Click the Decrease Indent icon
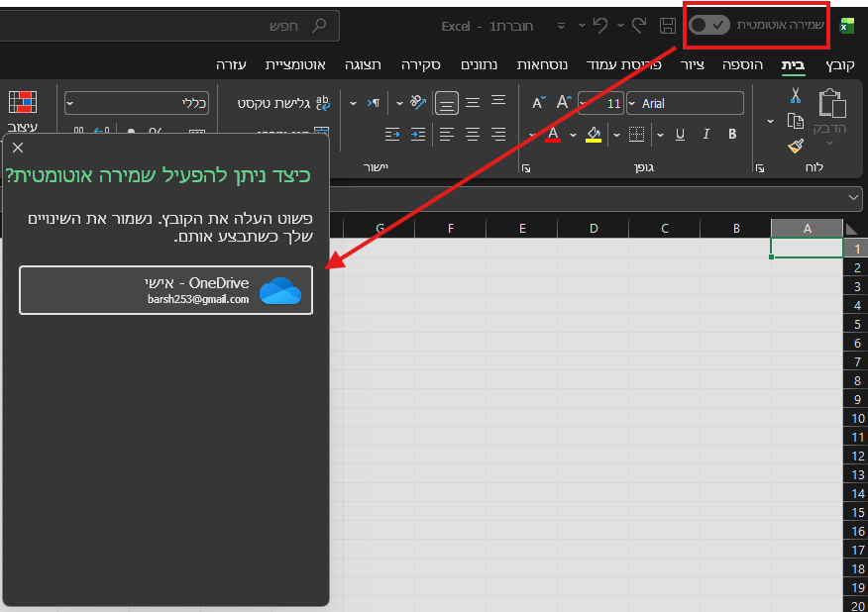The width and height of the screenshot is (868, 612). click(392, 134)
